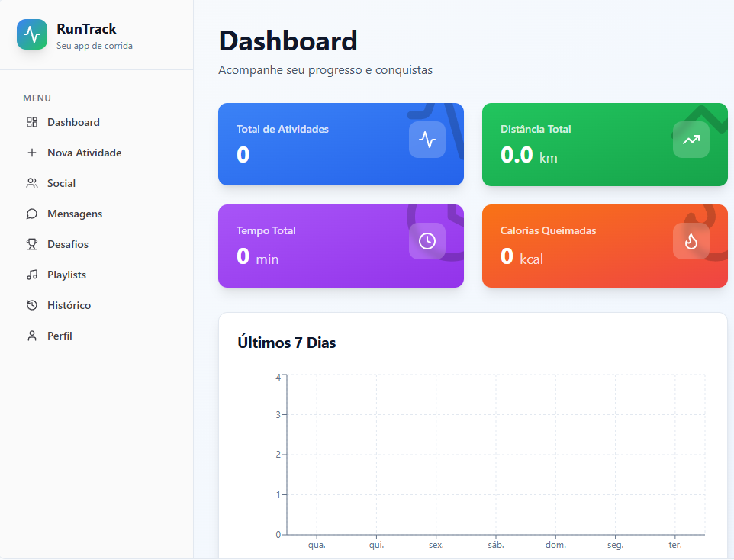This screenshot has height=560, width=734.
Task: Click the 'Calorias Queimadas' card label
Action: click(x=548, y=231)
